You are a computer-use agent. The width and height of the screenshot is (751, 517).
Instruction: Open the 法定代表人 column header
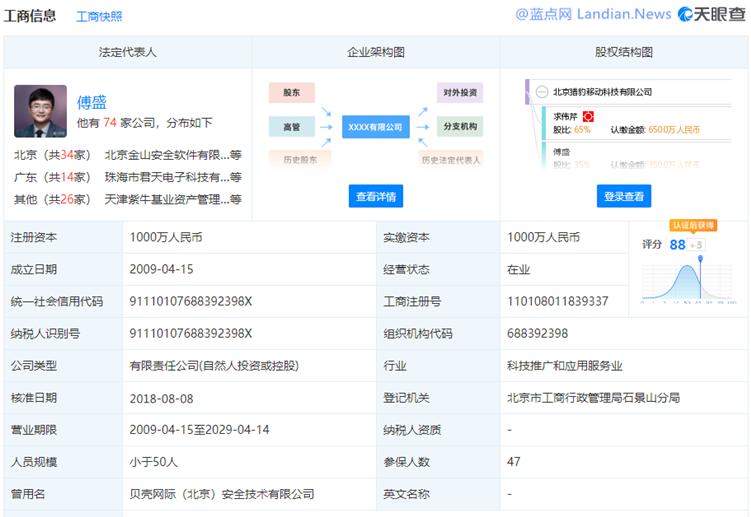127,52
